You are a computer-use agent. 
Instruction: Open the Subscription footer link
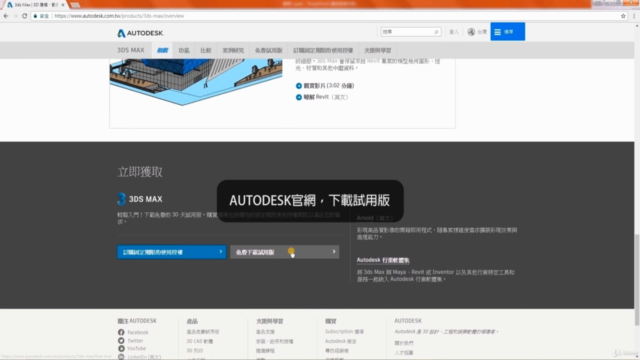tap(344, 331)
